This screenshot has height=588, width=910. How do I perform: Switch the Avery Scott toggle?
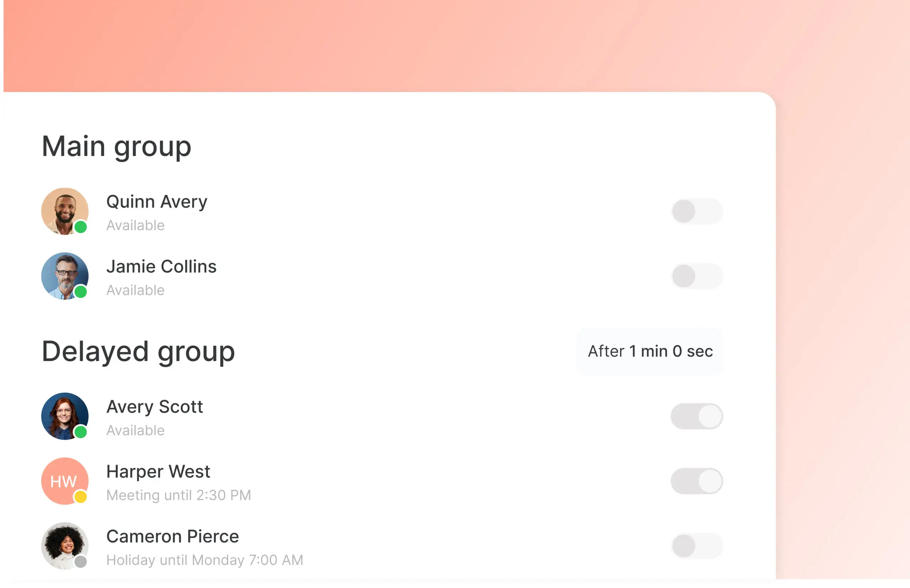(x=697, y=416)
